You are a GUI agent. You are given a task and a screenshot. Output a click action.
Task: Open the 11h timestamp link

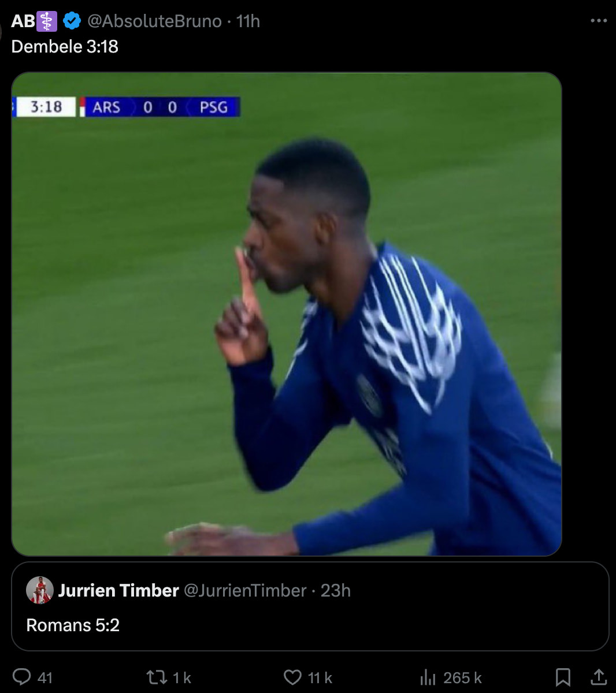[248, 21]
